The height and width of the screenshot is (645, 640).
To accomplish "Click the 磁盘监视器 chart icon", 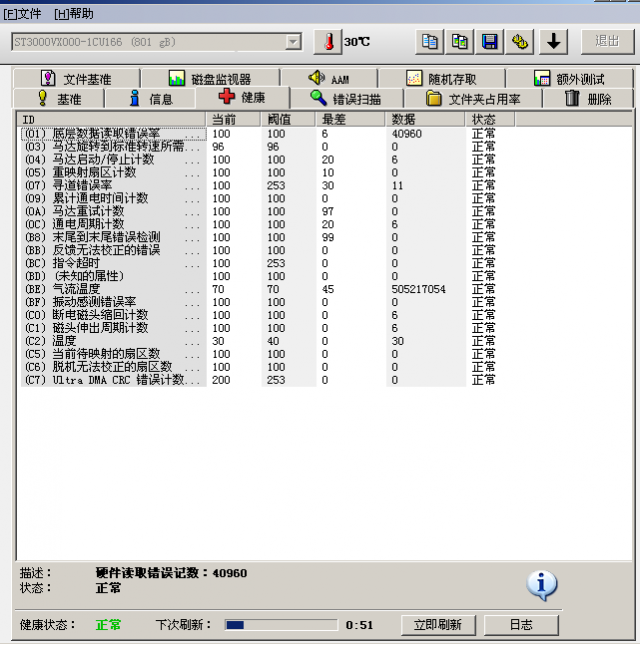I will (177, 78).
